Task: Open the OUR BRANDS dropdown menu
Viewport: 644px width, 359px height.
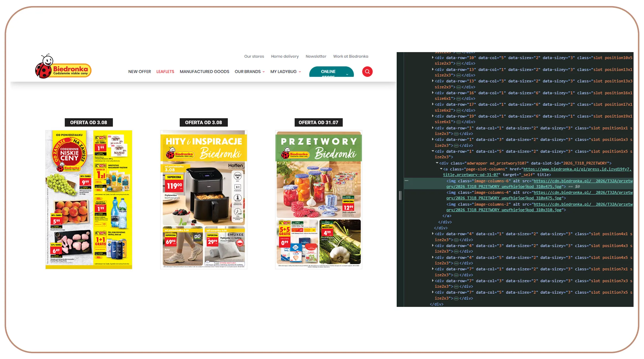Action: 249,72
